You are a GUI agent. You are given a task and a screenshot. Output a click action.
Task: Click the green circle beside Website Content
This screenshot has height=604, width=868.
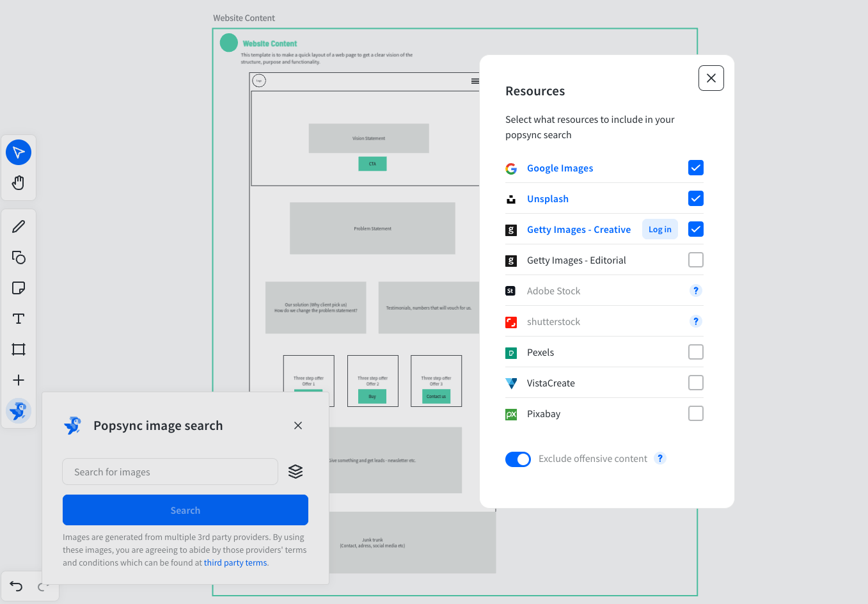coord(229,43)
